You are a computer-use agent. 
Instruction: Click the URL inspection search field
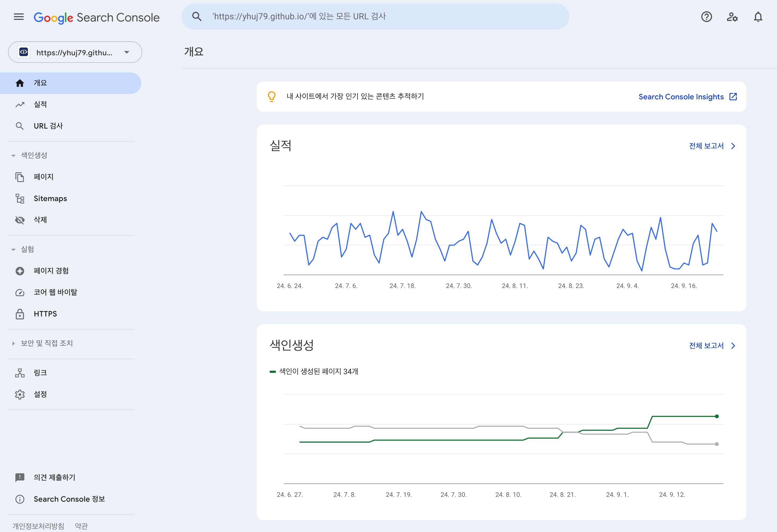coord(375,17)
